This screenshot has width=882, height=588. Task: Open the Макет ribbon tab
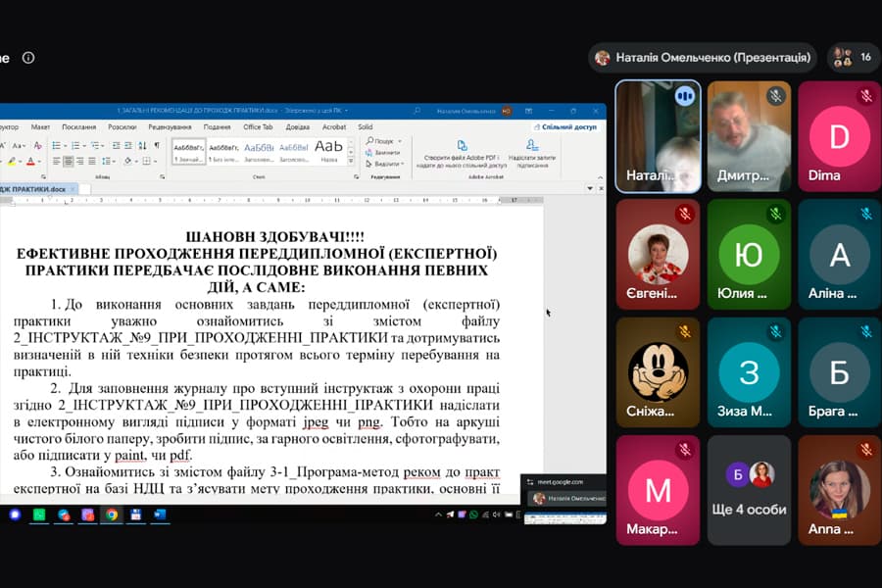point(40,127)
